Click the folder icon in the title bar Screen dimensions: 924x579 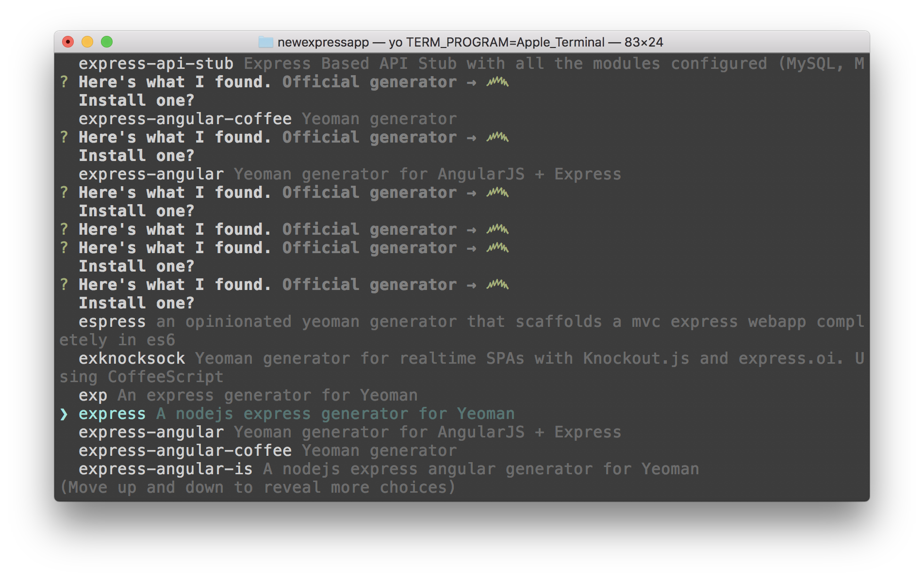265,42
